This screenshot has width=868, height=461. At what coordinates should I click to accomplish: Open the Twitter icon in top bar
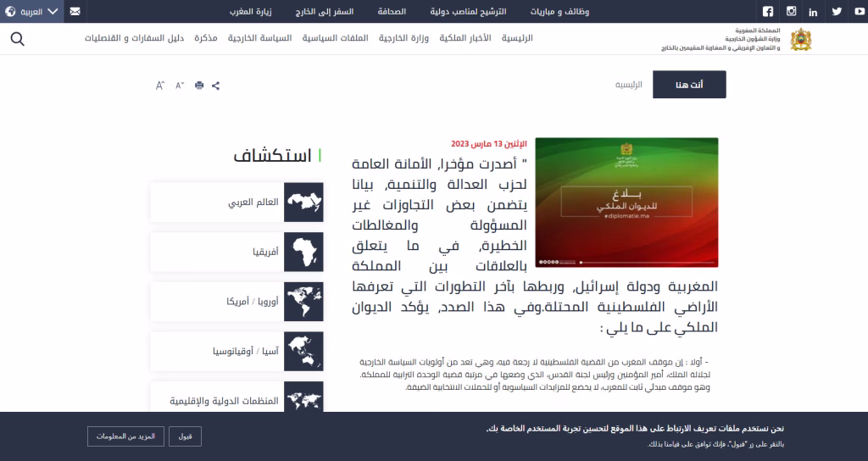[x=837, y=12]
